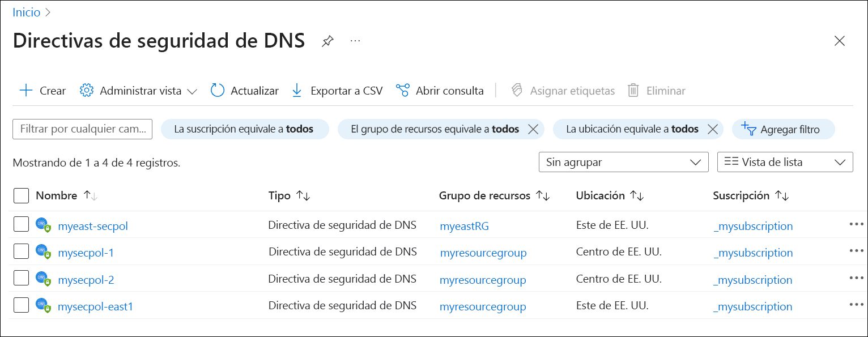Open the myeastRG resource group link
This screenshot has height=337, width=868.
point(464,225)
